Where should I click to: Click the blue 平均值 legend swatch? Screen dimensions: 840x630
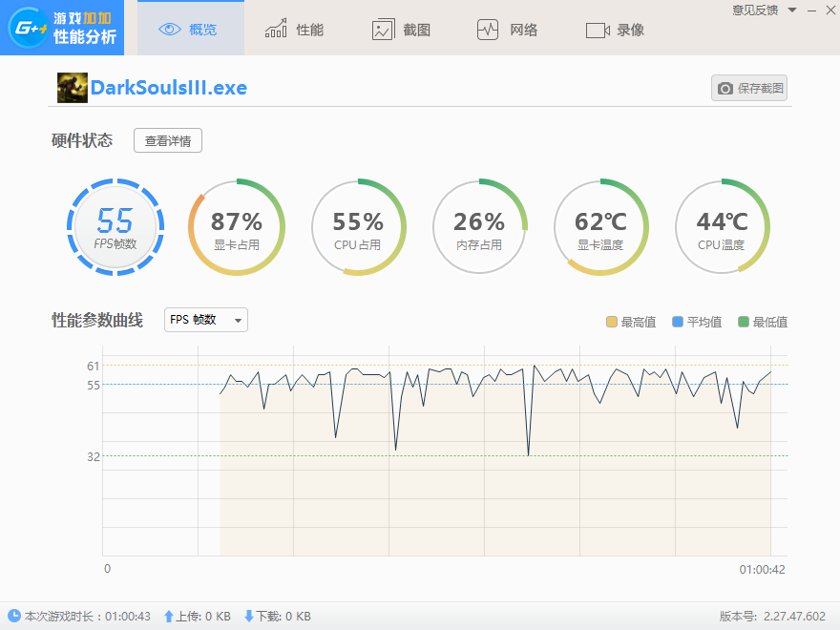coord(677,322)
